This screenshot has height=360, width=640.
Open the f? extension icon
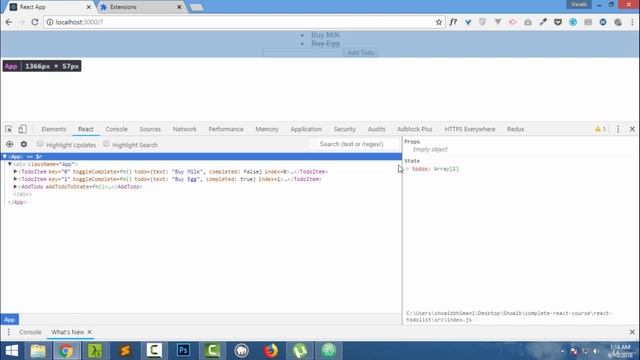453,22
